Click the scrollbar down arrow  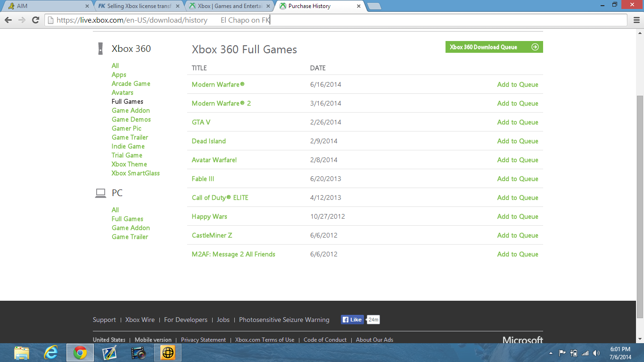click(x=640, y=339)
